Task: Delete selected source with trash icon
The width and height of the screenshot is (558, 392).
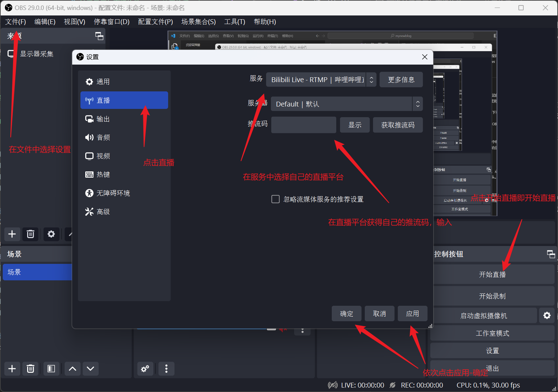Action: pyautogui.click(x=31, y=234)
